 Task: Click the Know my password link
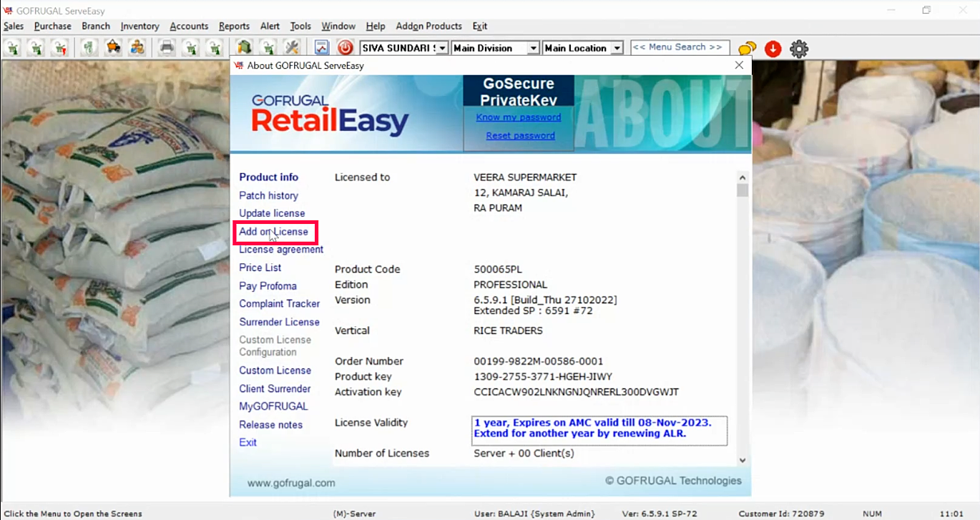tap(519, 117)
